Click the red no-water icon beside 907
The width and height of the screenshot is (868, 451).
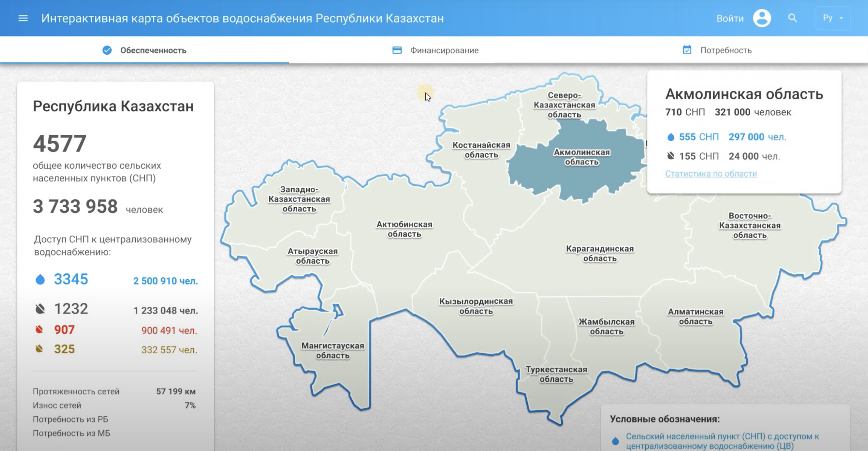(x=39, y=330)
